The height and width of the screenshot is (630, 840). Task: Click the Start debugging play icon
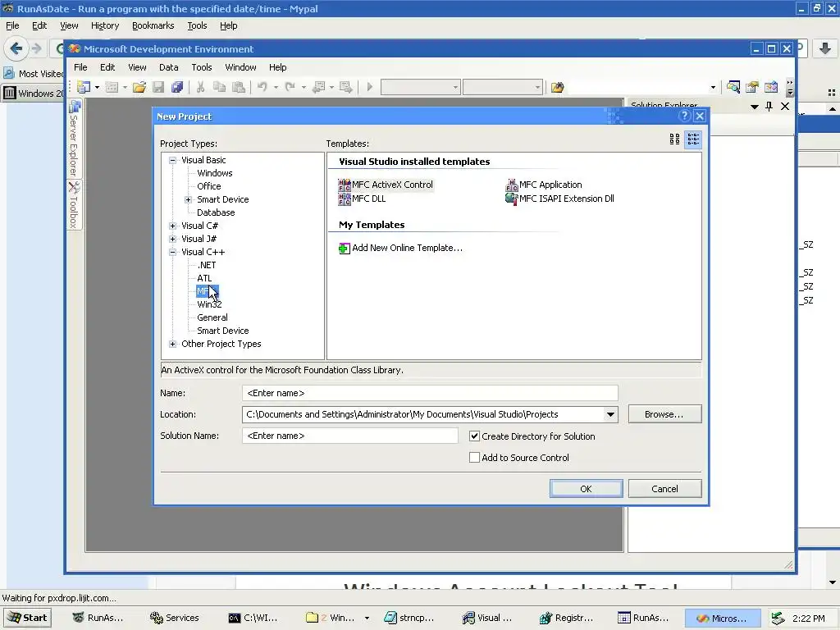pyautogui.click(x=370, y=87)
